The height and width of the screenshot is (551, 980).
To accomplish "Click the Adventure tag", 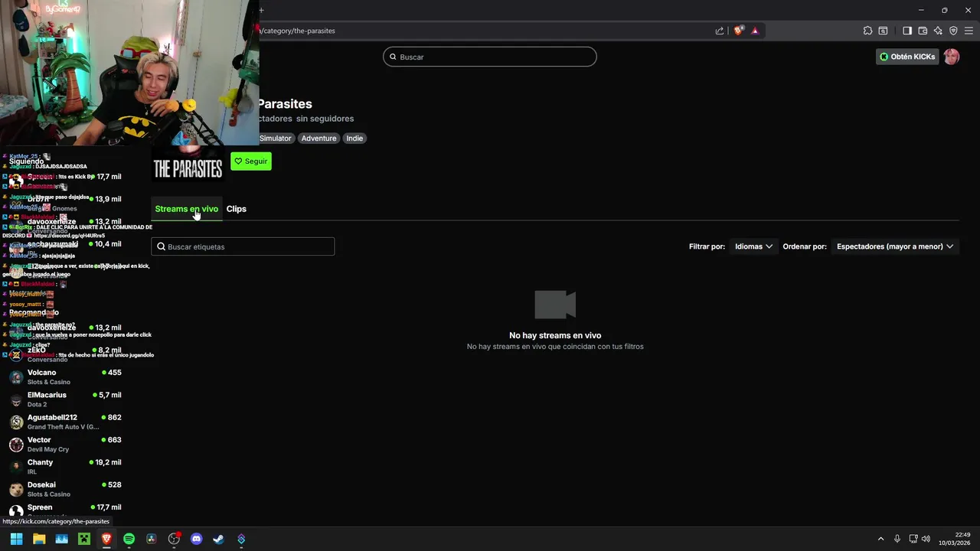I will click(x=318, y=139).
